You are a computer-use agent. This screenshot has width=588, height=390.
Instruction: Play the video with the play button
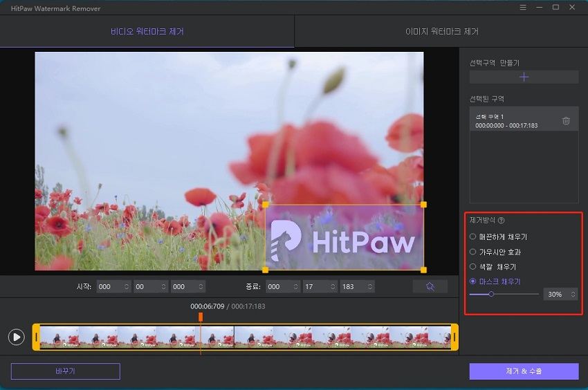click(x=17, y=337)
